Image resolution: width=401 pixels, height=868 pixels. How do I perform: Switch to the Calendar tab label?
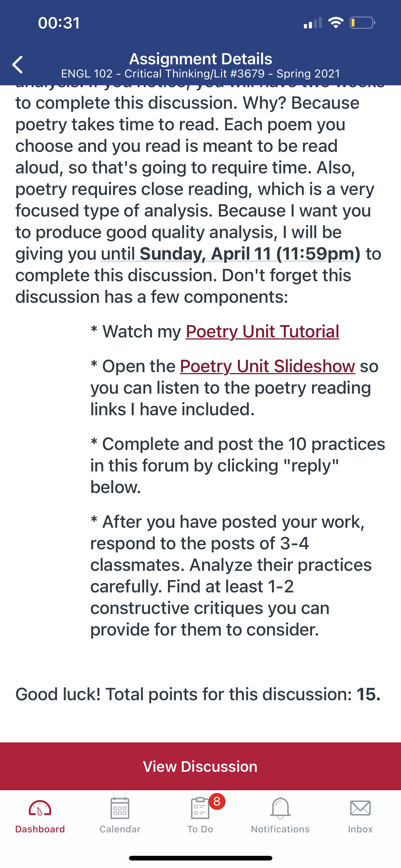(x=120, y=829)
